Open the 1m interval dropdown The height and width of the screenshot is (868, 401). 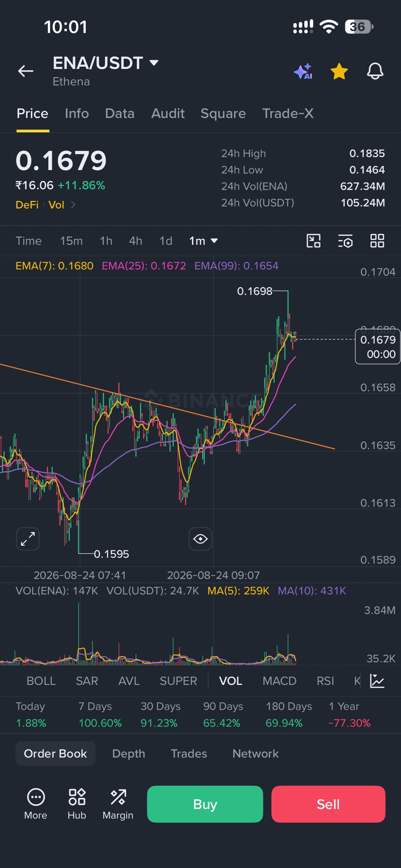(x=203, y=241)
